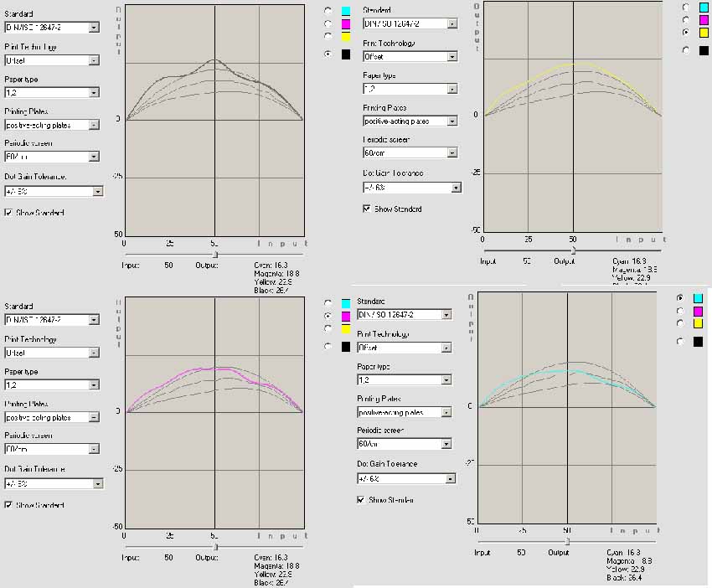Toggle Show Standard in the magenta-curve panel
This screenshot has width=712, height=588.
pyautogui.click(x=8, y=505)
